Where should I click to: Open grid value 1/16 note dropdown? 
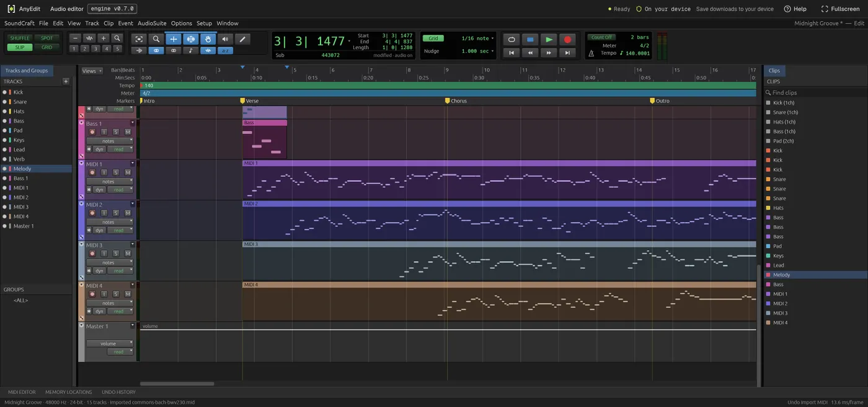coord(478,38)
